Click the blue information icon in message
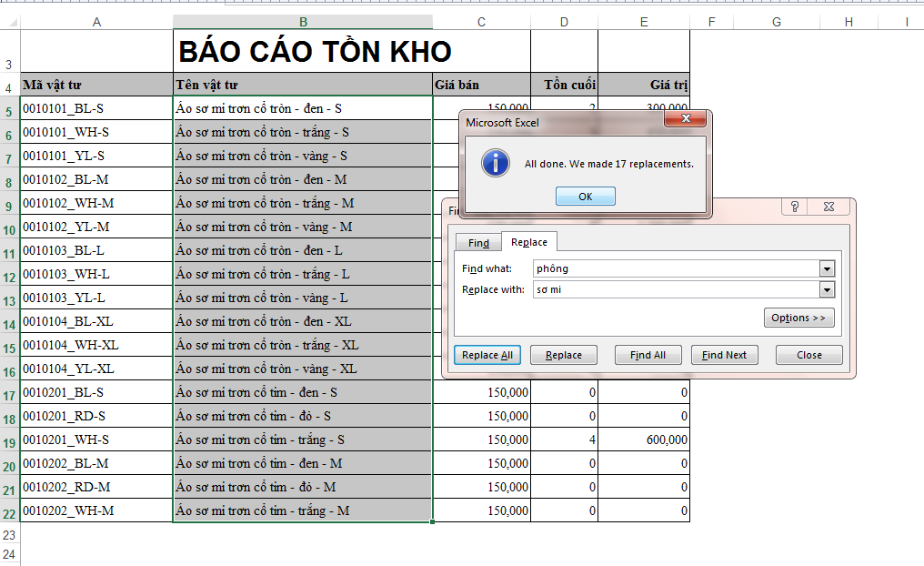Image resolution: width=924 pixels, height=566 pixels. [x=495, y=164]
